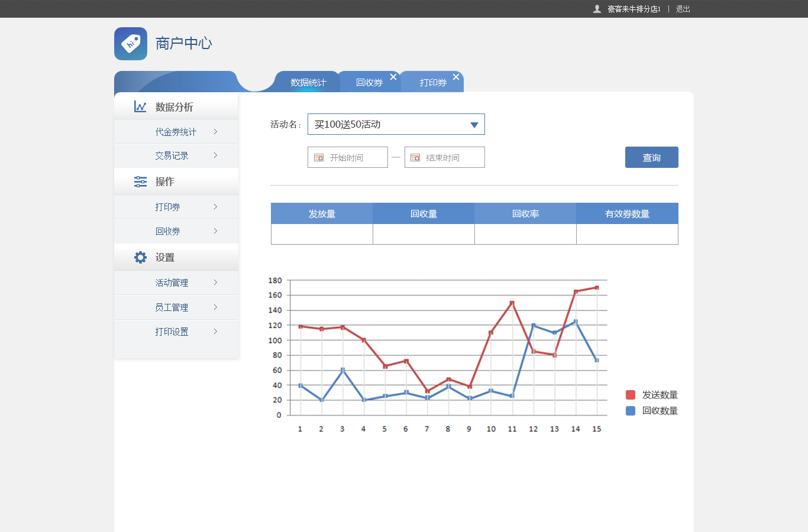
Task: Switch to the 打印券 tab
Action: [432, 83]
